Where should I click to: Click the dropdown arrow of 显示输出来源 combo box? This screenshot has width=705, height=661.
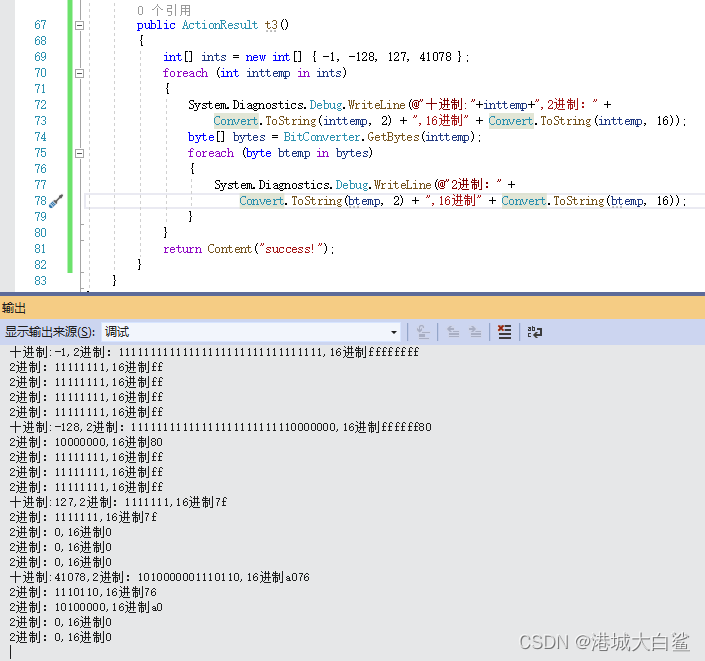[394, 332]
